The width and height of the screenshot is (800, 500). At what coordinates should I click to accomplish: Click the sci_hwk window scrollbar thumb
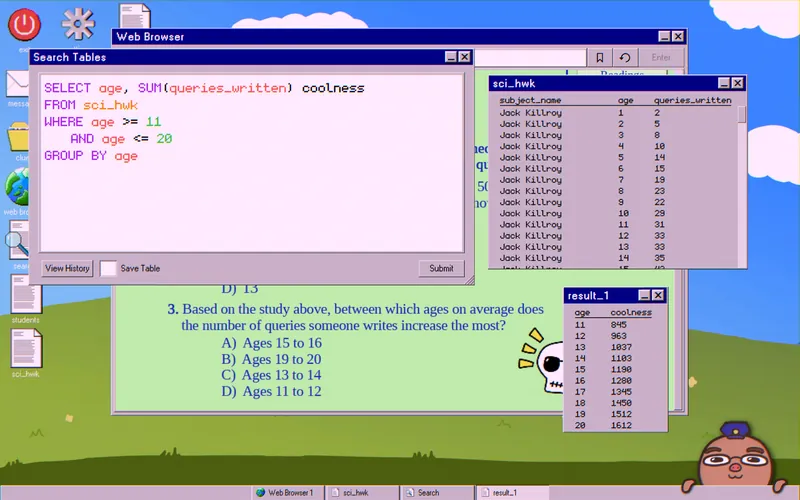[742, 114]
